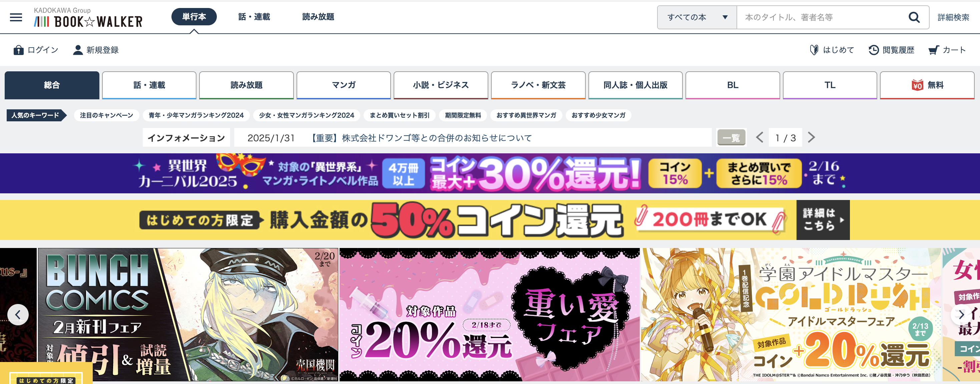Select the 無料 category tab

927,85
